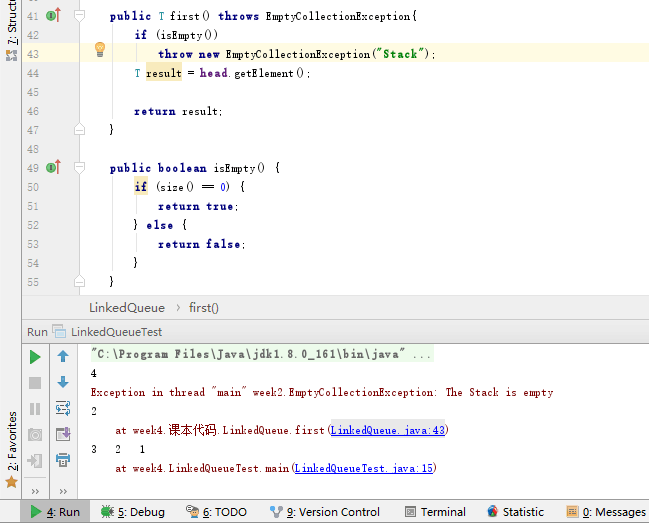The height and width of the screenshot is (523, 649).
Task: Toggle the Soft-wrap output icon
Action: coord(63,408)
